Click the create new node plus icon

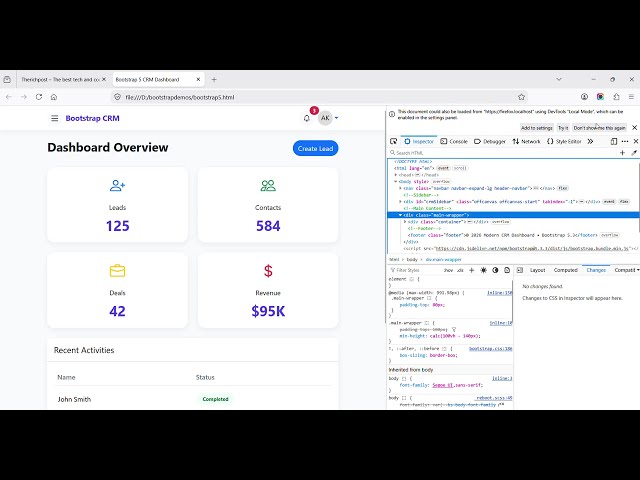622,153
